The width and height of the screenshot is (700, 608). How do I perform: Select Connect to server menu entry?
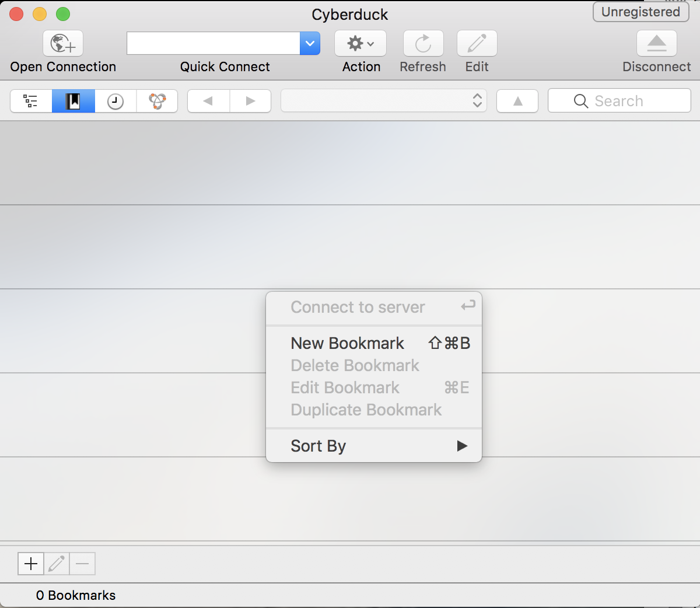coord(374,307)
